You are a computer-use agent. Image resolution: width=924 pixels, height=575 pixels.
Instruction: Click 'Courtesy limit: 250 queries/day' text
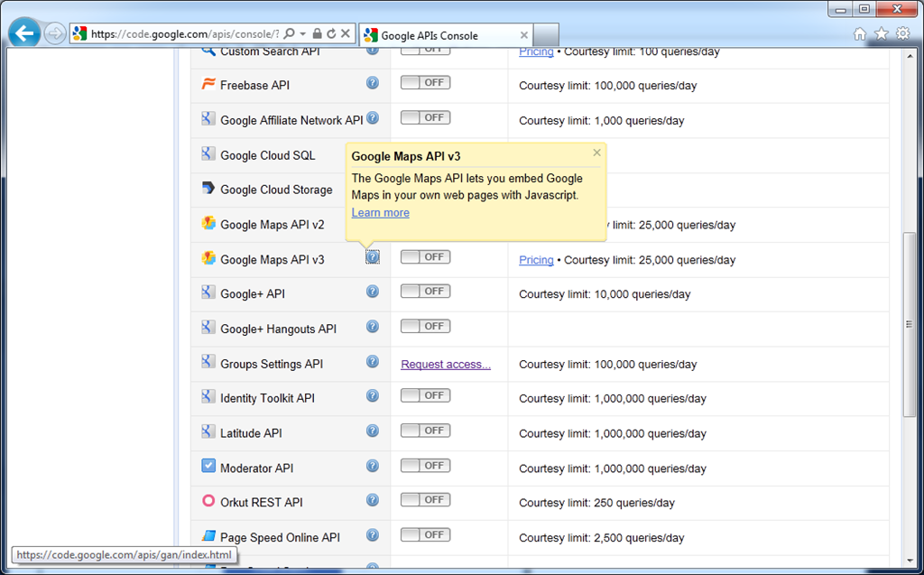click(x=596, y=503)
